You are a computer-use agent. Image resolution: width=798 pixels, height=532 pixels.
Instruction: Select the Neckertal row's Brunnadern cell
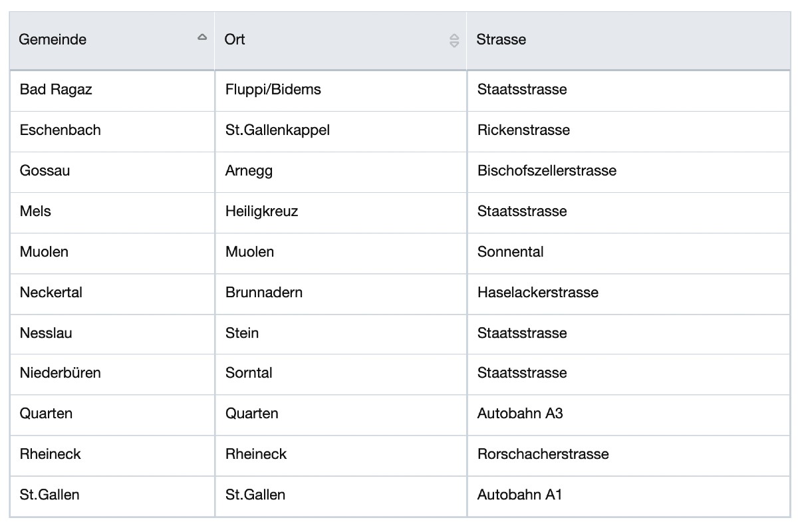pos(264,293)
